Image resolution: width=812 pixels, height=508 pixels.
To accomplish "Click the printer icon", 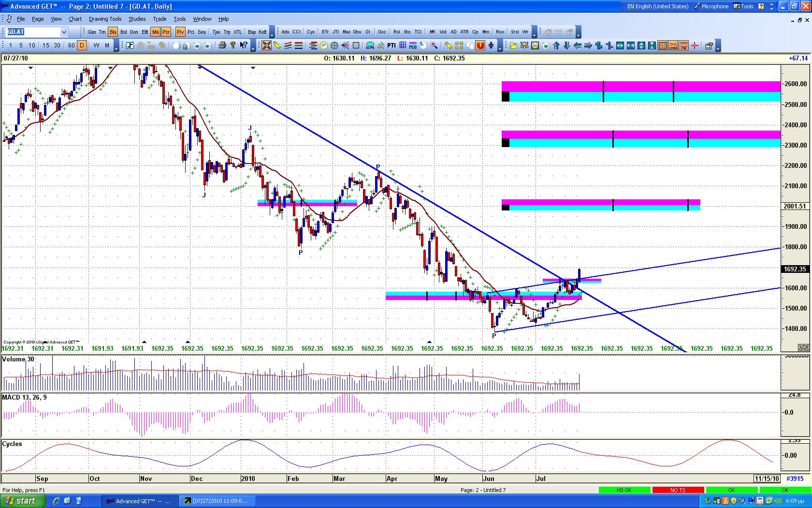I will [x=222, y=45].
